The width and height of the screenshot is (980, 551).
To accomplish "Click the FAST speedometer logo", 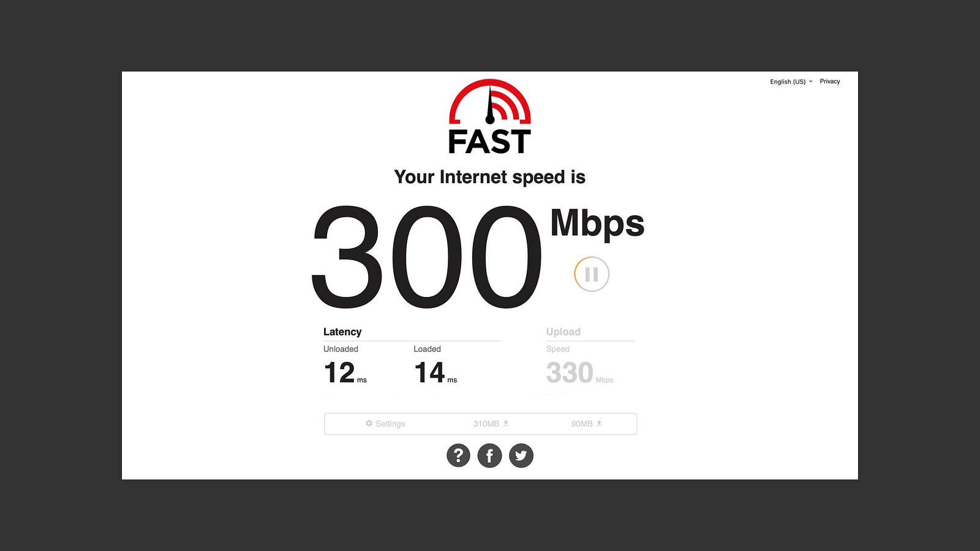I will coord(490,116).
